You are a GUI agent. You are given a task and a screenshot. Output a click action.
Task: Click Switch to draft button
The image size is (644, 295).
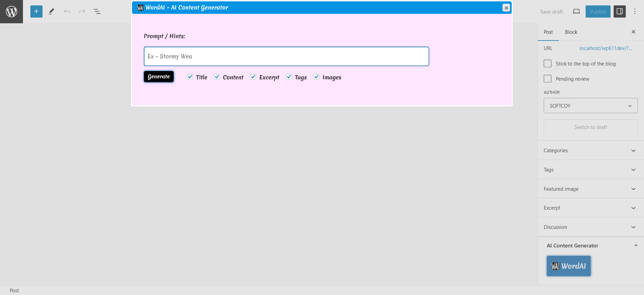click(x=591, y=127)
